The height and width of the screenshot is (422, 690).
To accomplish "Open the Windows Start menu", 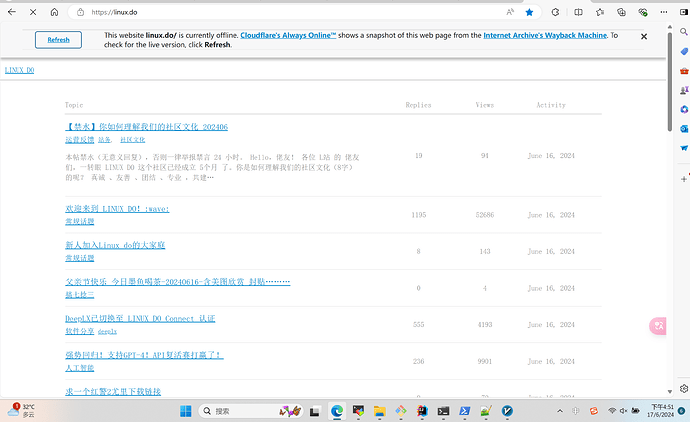I will (x=186, y=411).
